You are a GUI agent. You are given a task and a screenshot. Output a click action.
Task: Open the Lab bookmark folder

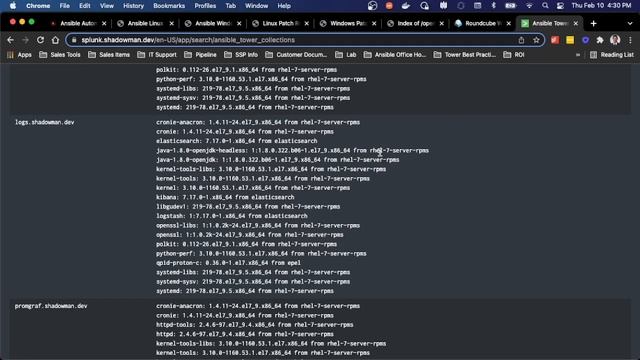pos(346,55)
